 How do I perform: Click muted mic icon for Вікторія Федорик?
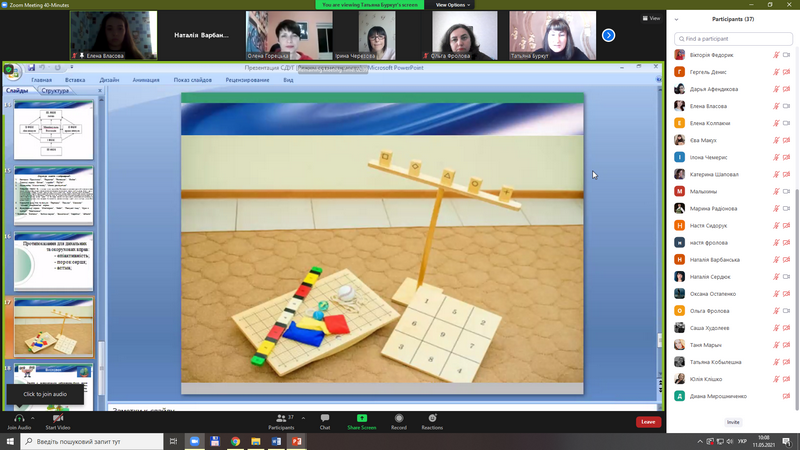[776, 55]
